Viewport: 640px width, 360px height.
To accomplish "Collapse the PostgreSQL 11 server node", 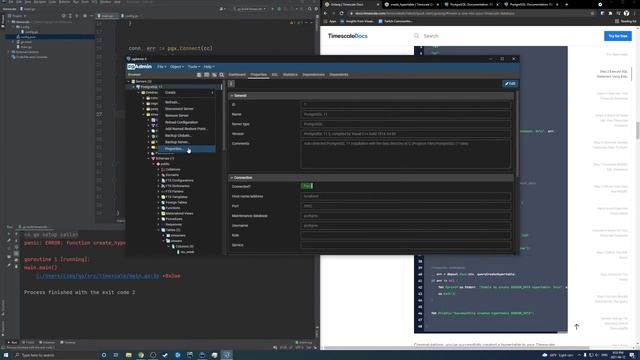I will coord(133,87).
